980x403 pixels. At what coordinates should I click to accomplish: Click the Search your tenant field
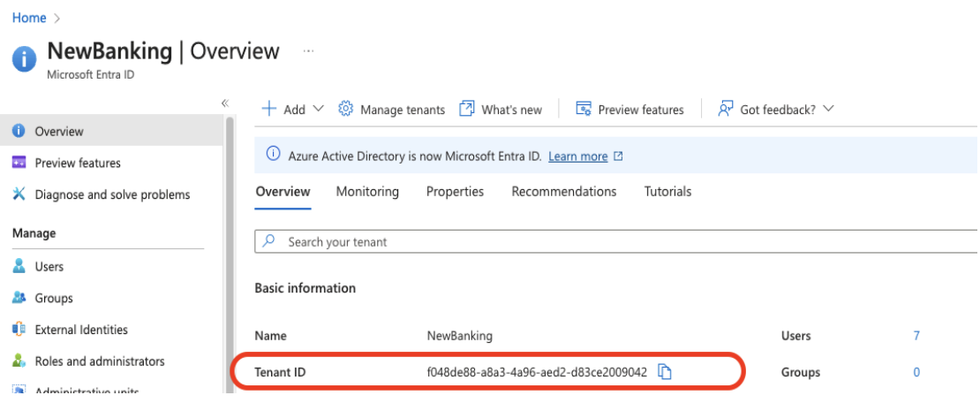point(615,241)
